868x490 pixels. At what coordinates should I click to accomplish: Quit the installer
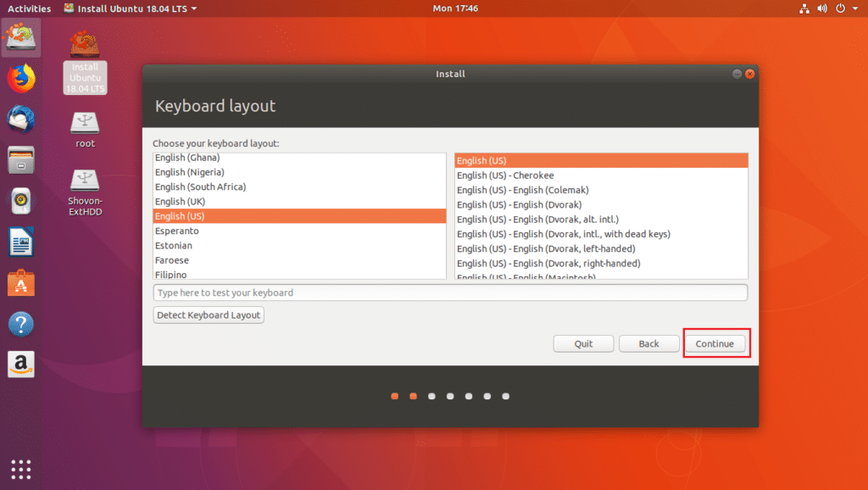pyautogui.click(x=583, y=343)
